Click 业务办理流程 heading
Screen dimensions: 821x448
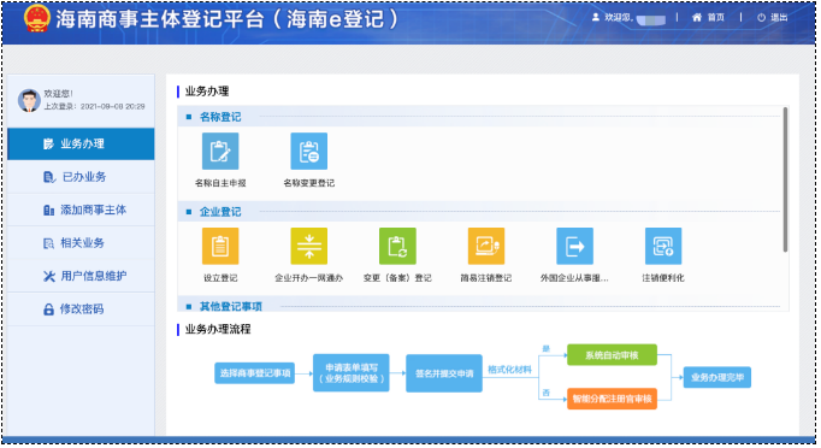point(218,329)
